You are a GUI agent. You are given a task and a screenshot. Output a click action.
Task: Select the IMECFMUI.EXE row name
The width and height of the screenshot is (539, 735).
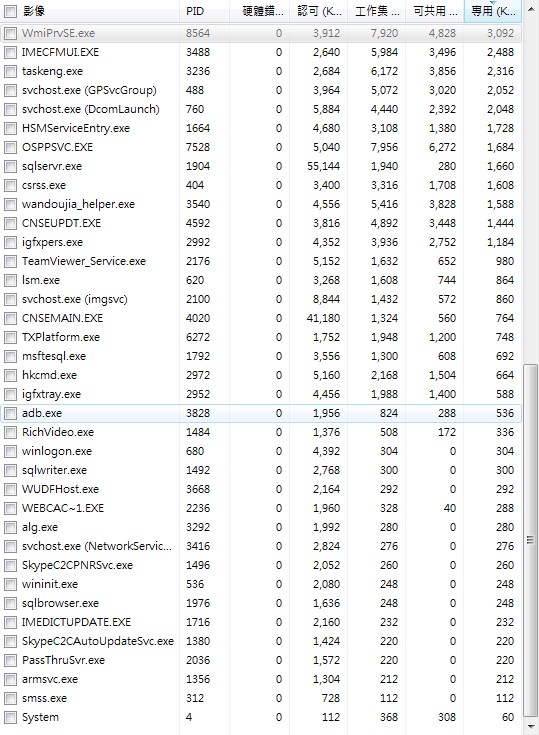click(60, 52)
